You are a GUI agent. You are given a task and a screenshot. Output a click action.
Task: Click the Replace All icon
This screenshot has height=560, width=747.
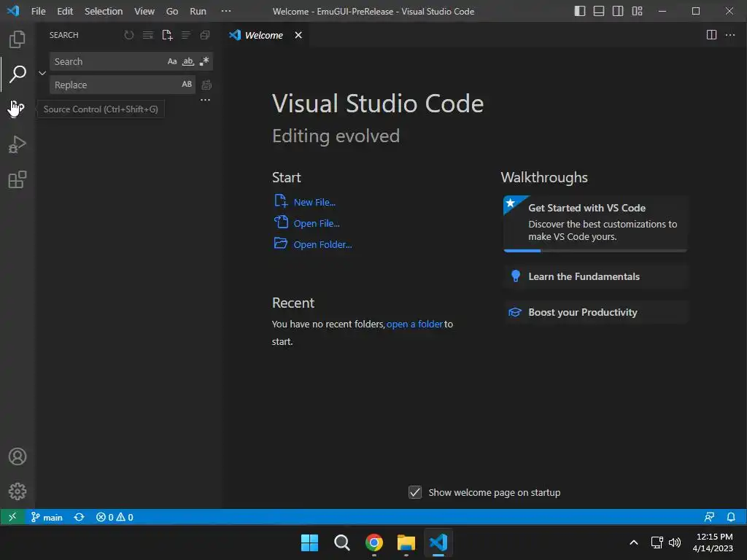point(206,85)
